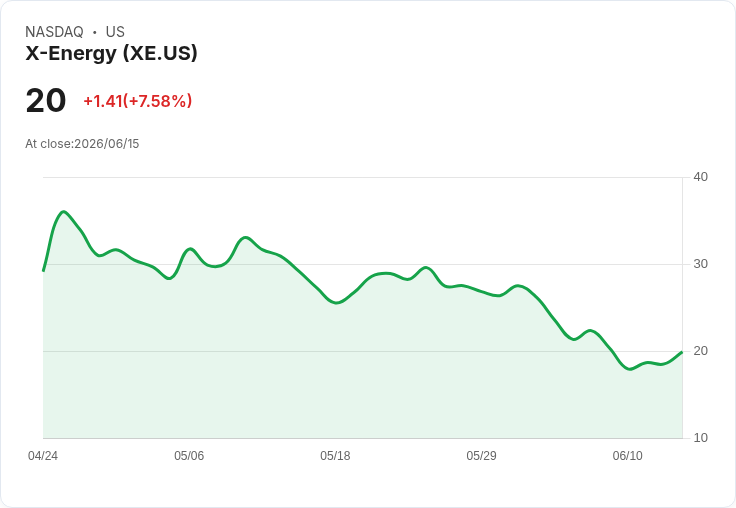Screen dimensions: 736x508
Task: Click the 05/06 x-axis date label
Action: point(189,456)
